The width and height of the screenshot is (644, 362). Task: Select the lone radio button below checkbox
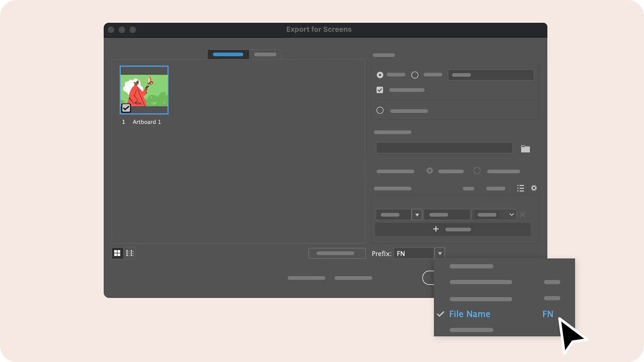click(x=380, y=110)
